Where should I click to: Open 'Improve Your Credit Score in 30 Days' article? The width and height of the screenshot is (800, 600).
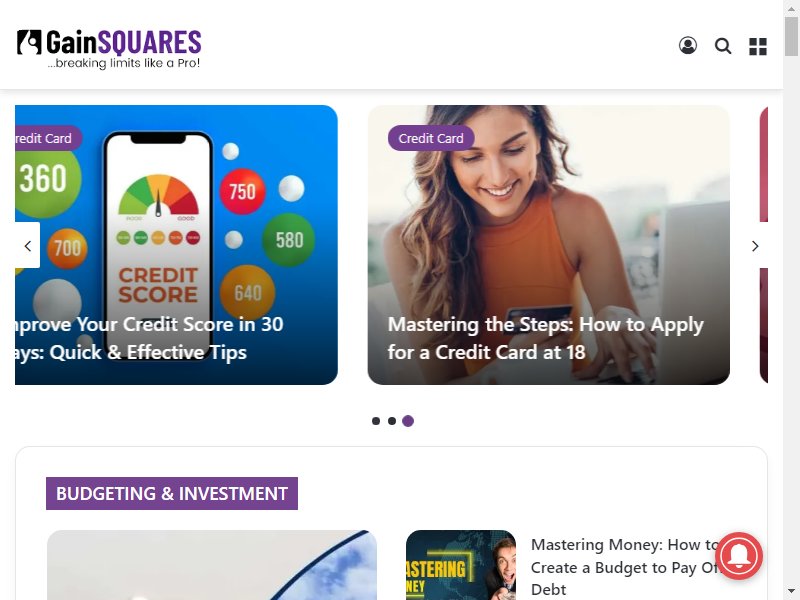click(x=149, y=338)
